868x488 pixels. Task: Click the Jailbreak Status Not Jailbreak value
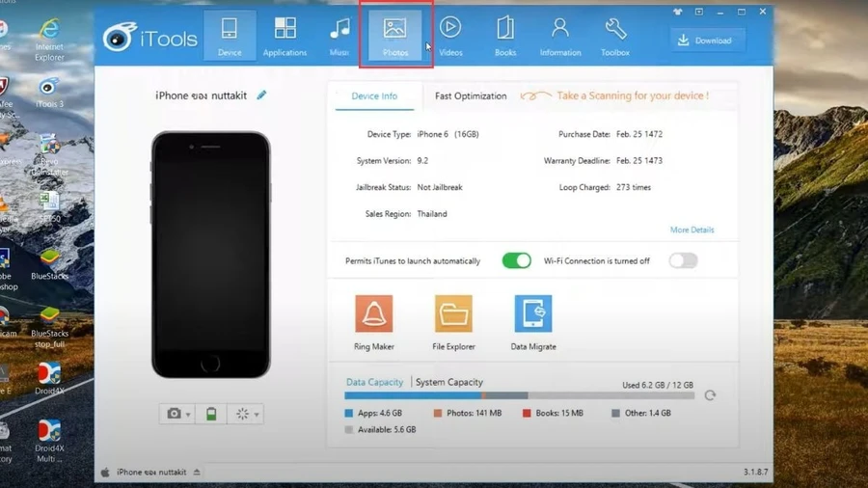(440, 187)
